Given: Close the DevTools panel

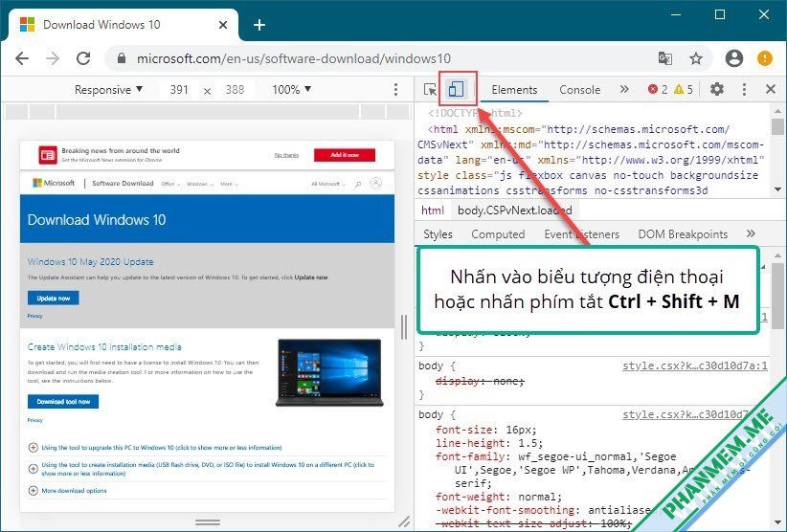Looking at the screenshot, I should (x=771, y=89).
